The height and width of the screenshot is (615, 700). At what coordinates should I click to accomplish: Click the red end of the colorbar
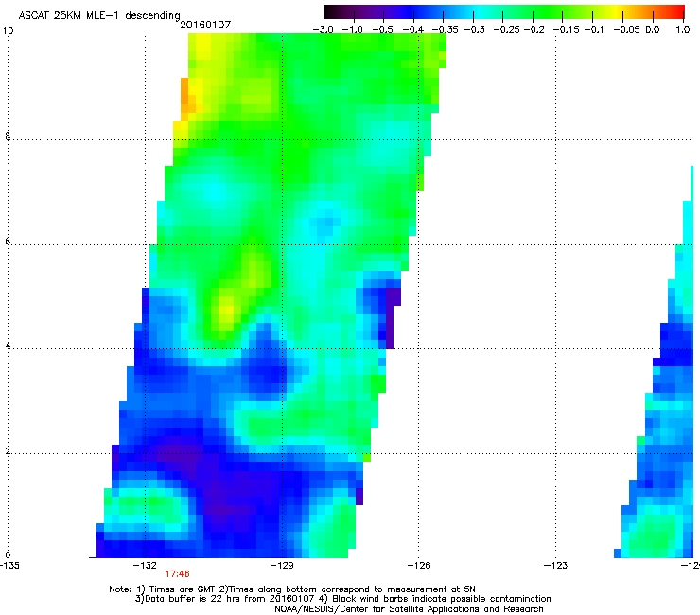[678, 11]
